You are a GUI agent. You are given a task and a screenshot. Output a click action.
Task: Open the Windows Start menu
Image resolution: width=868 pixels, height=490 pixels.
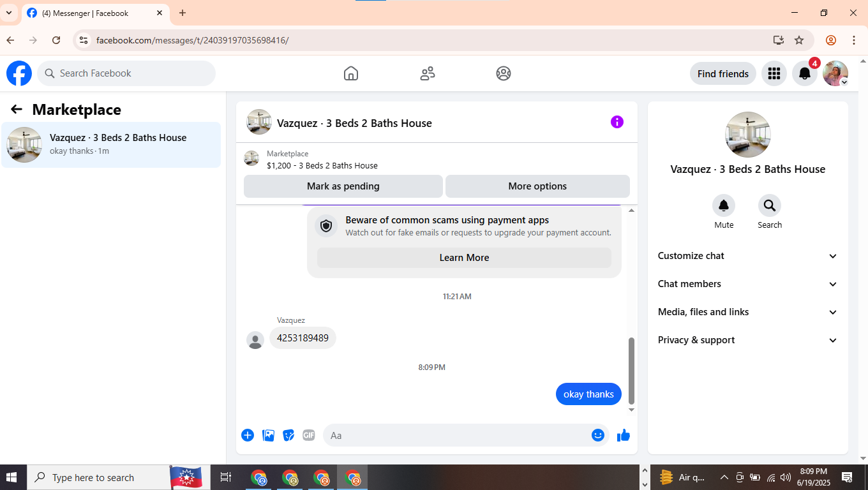(x=11, y=477)
